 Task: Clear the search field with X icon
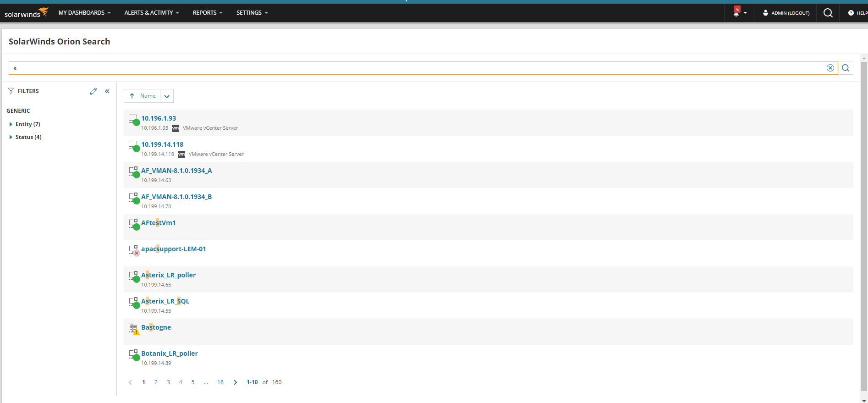click(x=830, y=68)
